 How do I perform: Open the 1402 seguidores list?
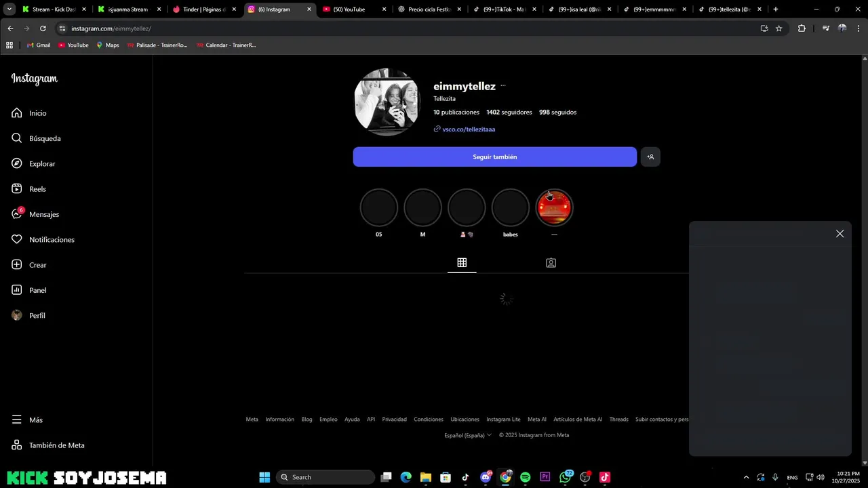509,113
